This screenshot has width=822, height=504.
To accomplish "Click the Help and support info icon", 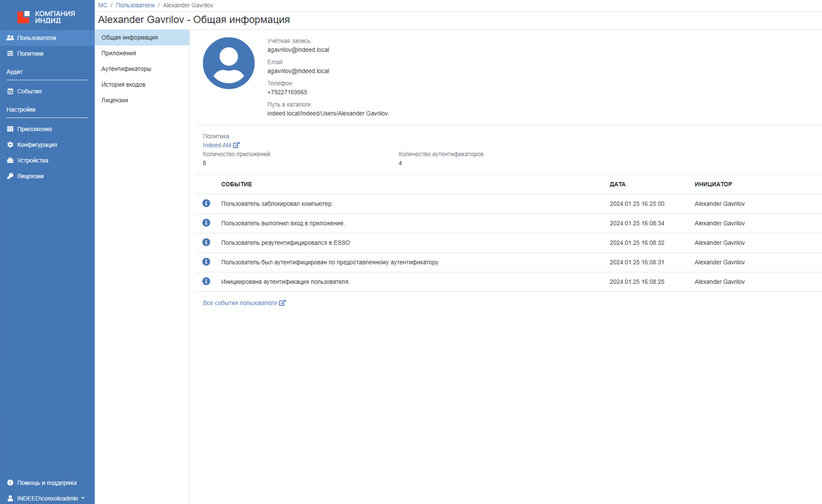I will pos(10,483).
